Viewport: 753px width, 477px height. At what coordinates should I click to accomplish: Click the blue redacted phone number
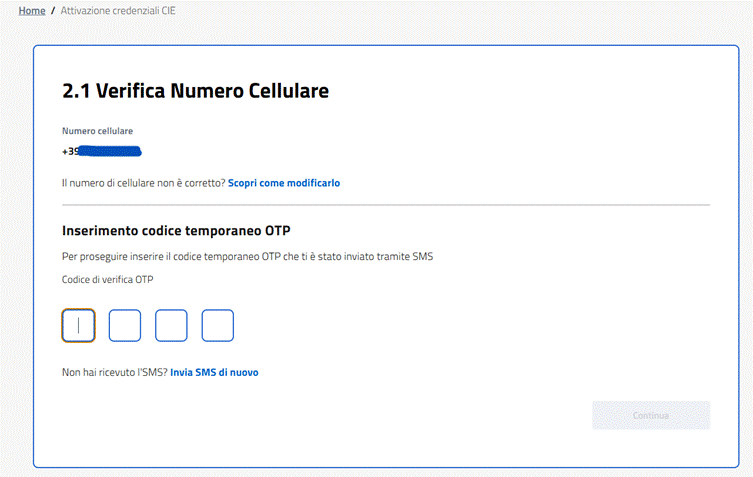click(x=110, y=152)
